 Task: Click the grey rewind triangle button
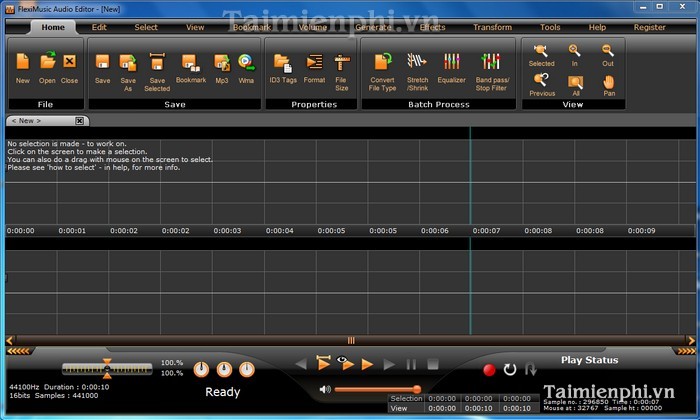pyautogui.click(x=301, y=364)
